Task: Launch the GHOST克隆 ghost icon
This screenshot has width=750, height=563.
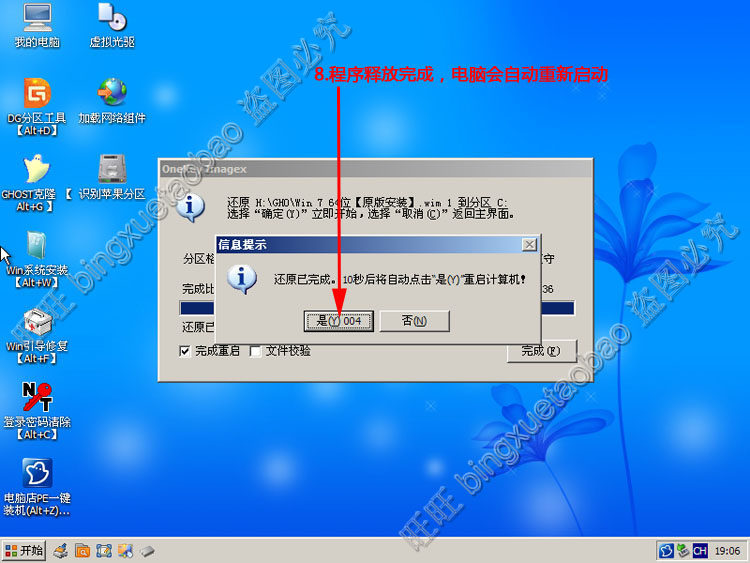Action: (36, 183)
